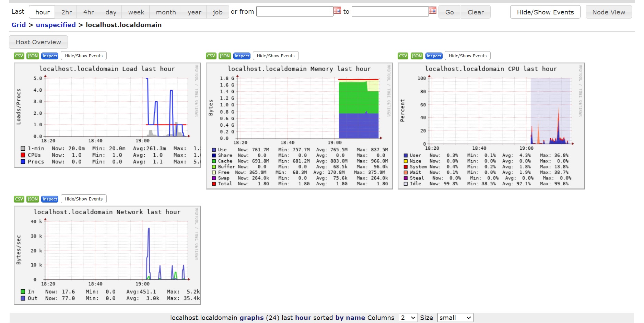Navigate to the Grid breadcrumb
644x323 pixels.
pos(19,25)
